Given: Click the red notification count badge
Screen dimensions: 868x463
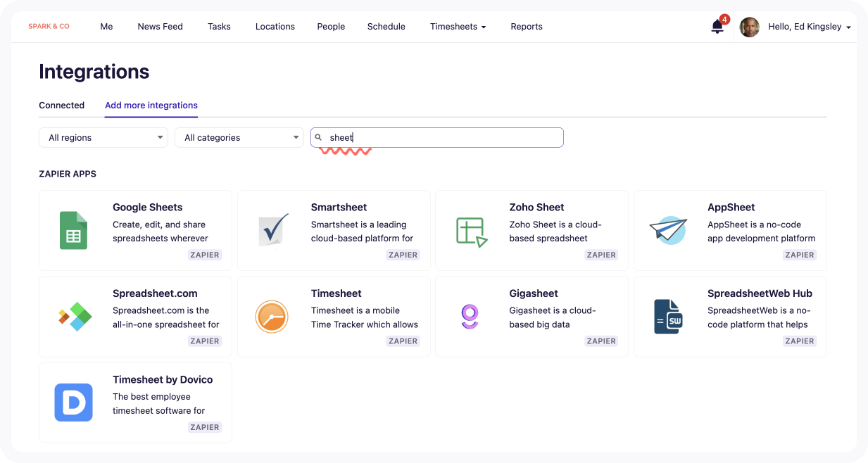Looking at the screenshot, I should (724, 19).
